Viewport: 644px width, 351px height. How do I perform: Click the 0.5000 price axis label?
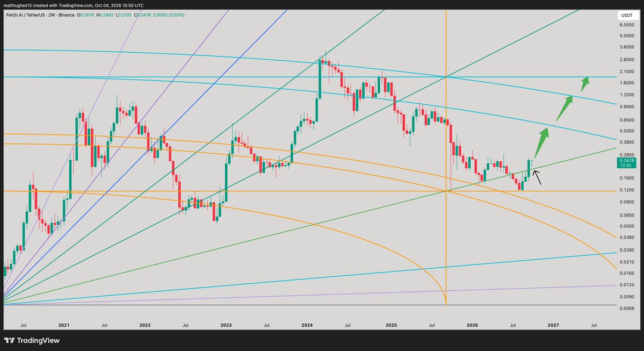click(x=627, y=131)
